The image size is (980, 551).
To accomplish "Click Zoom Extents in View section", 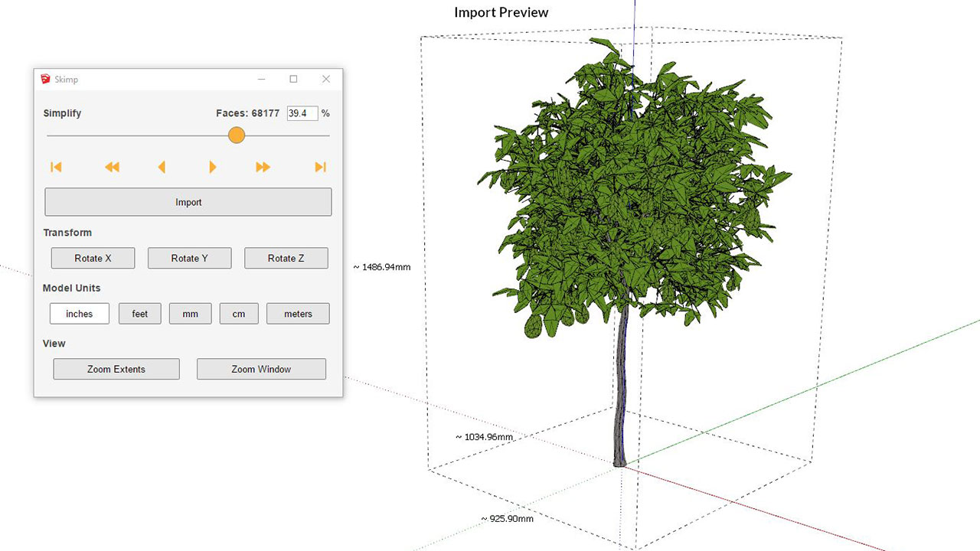I will point(116,369).
